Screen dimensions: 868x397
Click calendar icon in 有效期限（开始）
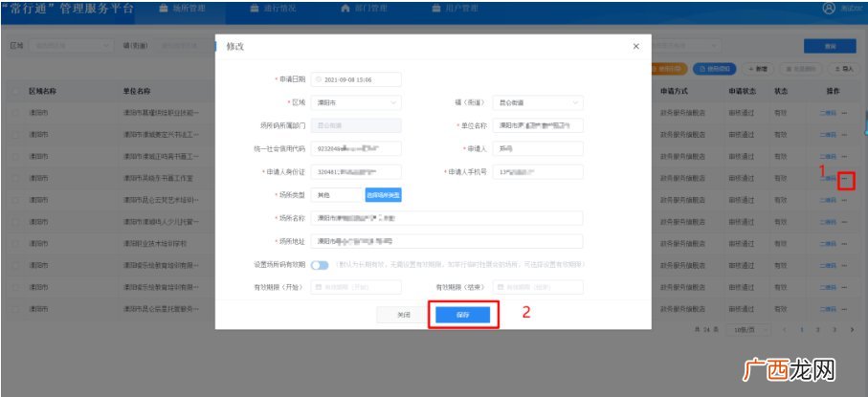point(319,287)
